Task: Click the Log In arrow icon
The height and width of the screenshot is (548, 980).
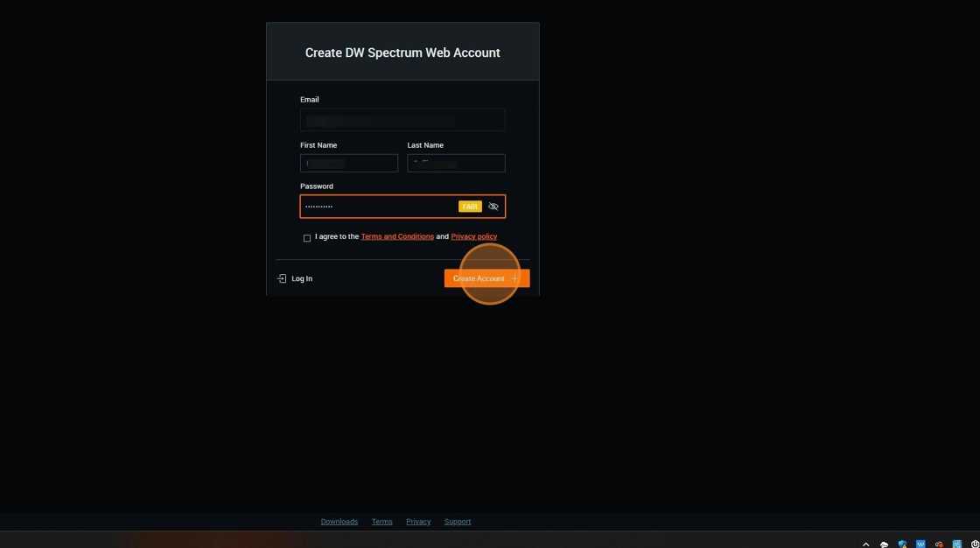Action: tap(282, 278)
